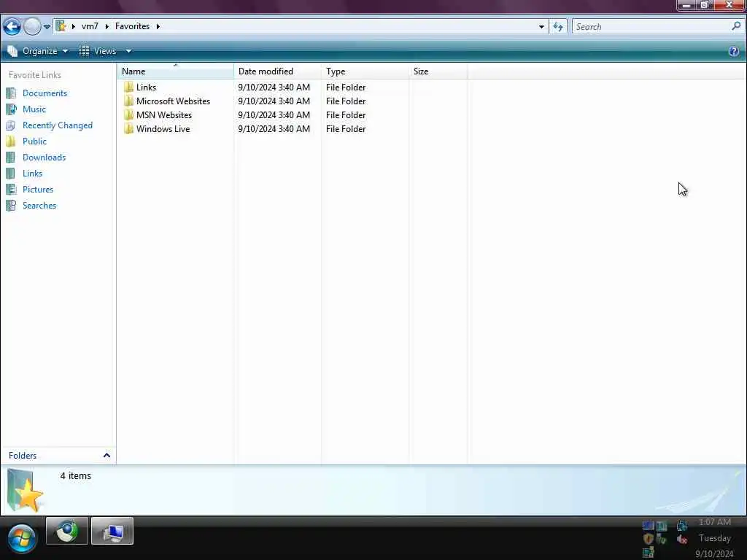
Task: Select the Favorites breadcrumb segment
Action: (x=132, y=26)
